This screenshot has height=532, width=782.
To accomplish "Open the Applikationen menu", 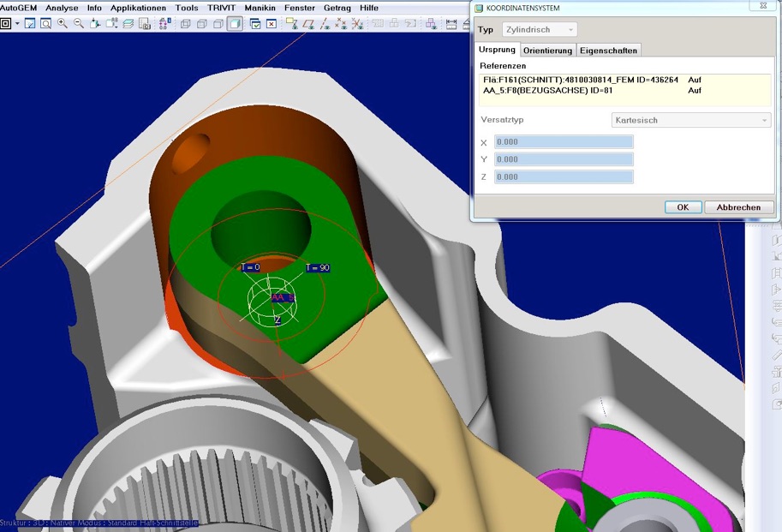I will click(138, 8).
